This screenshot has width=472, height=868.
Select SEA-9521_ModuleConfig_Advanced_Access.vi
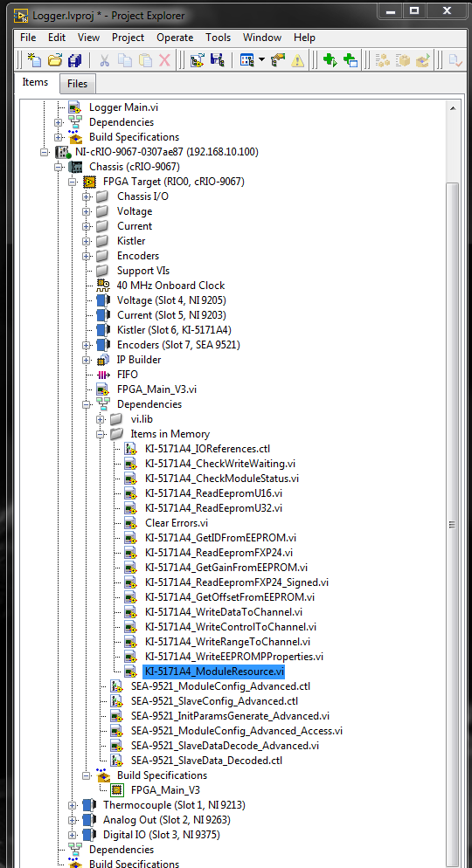click(x=237, y=731)
